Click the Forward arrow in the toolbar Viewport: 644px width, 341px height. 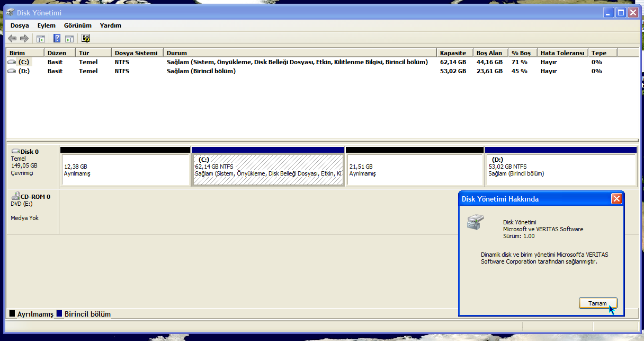coord(24,38)
